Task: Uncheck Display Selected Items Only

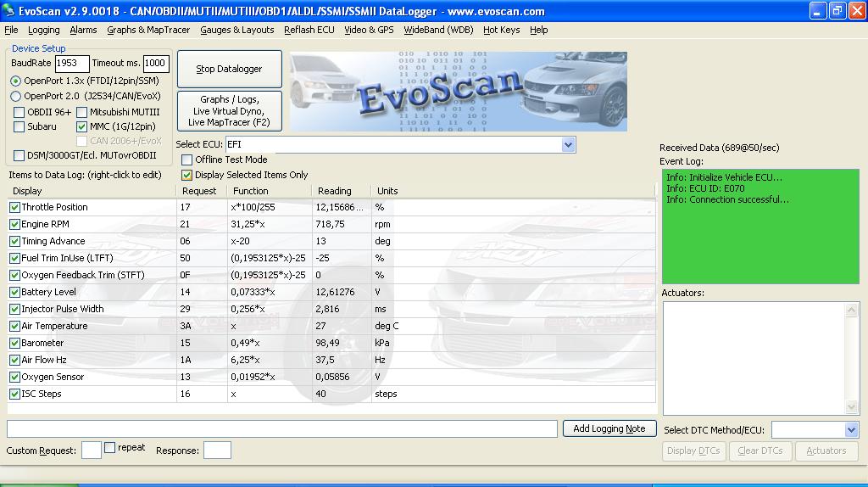Action: click(x=187, y=175)
